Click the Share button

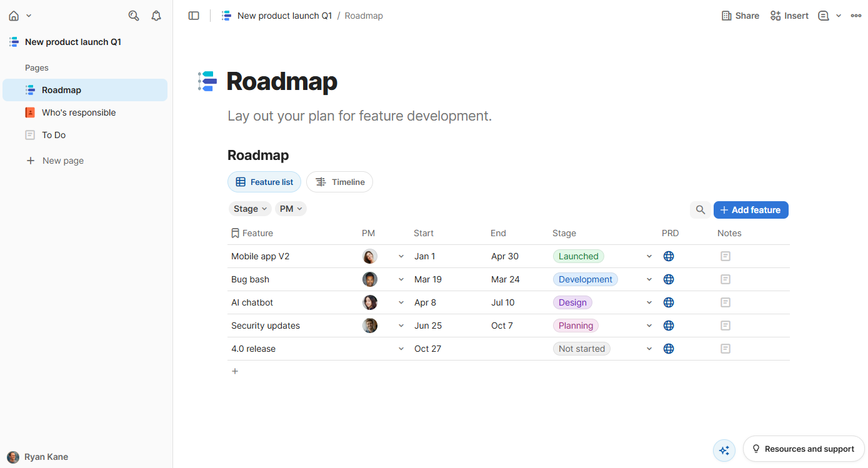coord(740,15)
